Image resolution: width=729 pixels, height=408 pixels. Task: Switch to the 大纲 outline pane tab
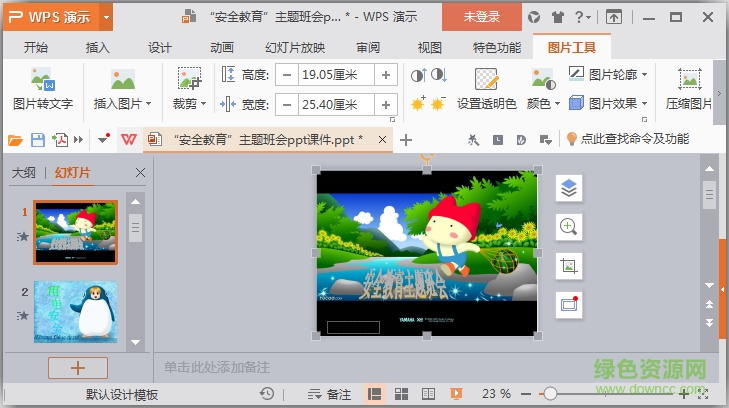point(24,173)
